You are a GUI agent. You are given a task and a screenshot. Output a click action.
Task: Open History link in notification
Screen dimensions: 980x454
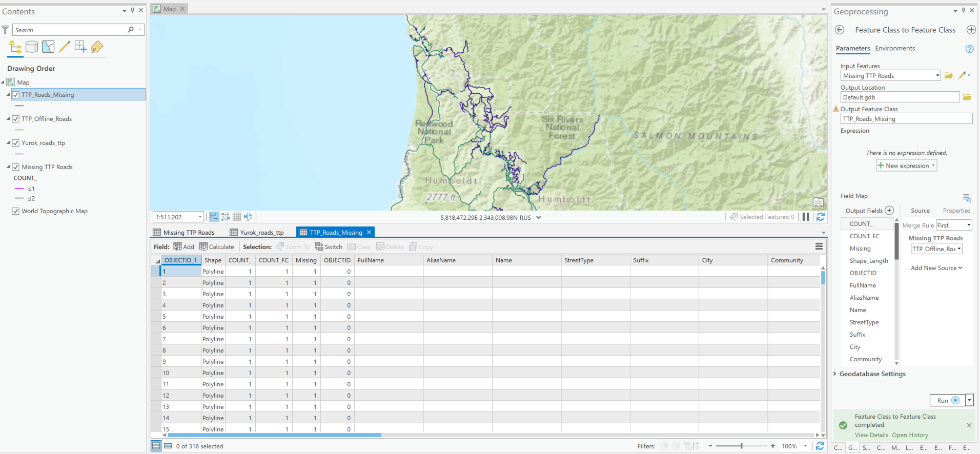[910, 435]
